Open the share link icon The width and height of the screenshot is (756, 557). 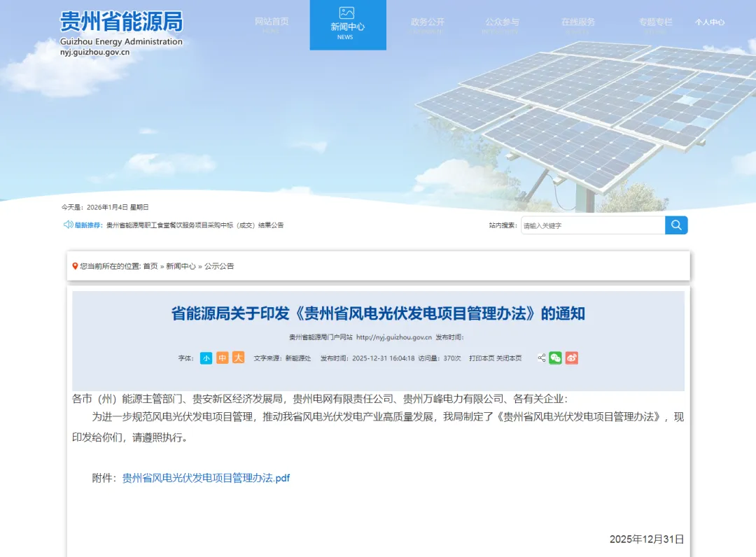coord(541,358)
